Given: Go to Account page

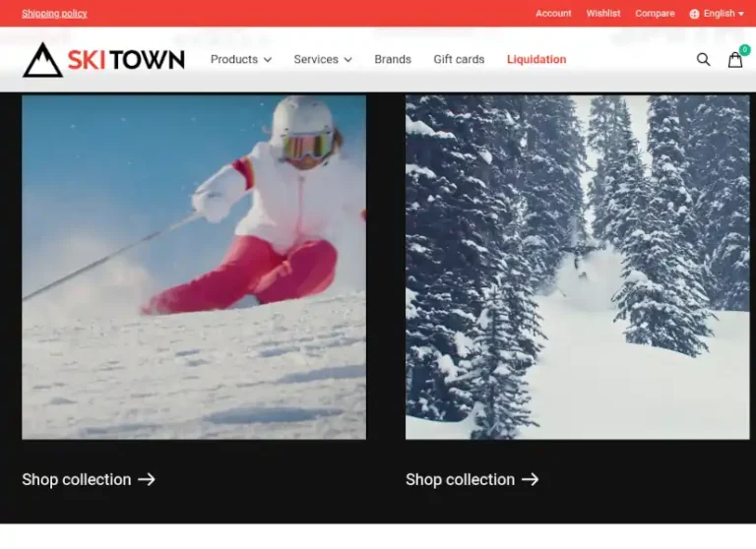Looking at the screenshot, I should (553, 14).
